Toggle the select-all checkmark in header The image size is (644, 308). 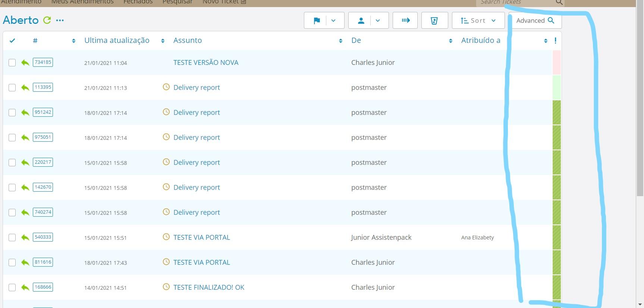(12, 41)
